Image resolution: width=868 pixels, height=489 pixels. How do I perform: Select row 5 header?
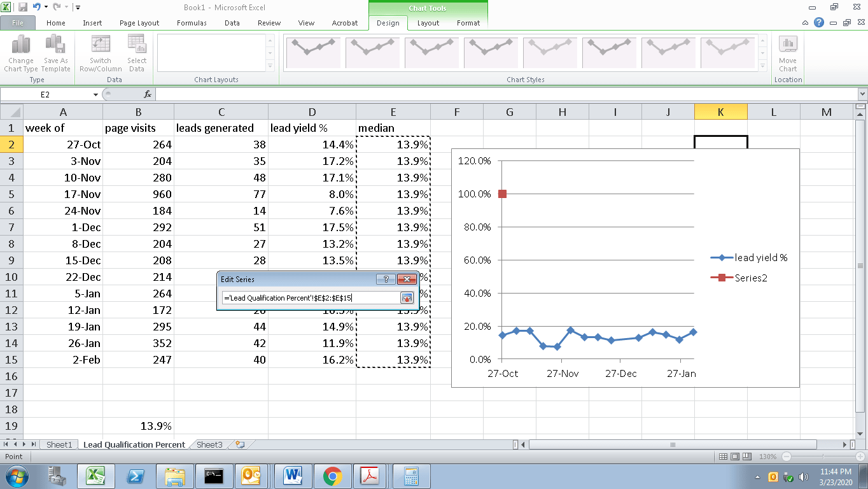coord(11,194)
